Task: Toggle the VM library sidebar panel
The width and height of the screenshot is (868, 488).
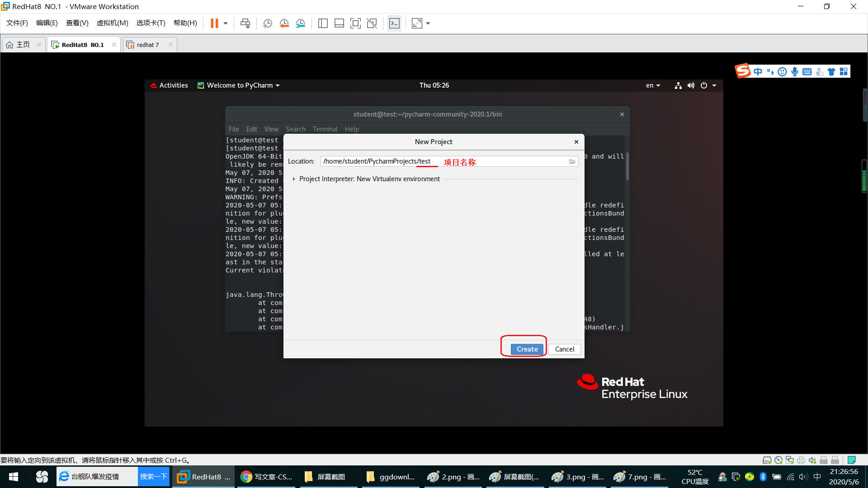Action: click(323, 23)
